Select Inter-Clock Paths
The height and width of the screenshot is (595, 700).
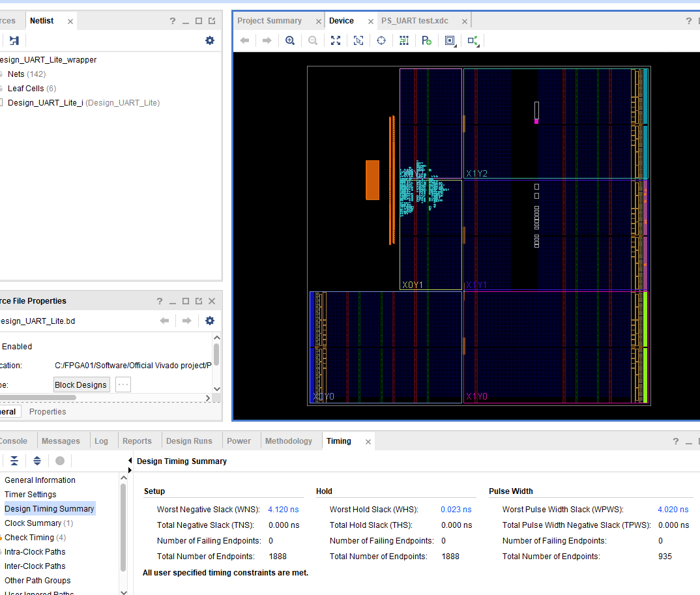point(35,566)
